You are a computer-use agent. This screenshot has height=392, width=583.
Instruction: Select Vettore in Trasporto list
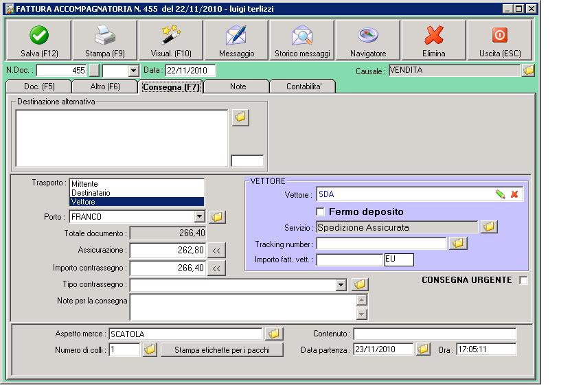137,202
